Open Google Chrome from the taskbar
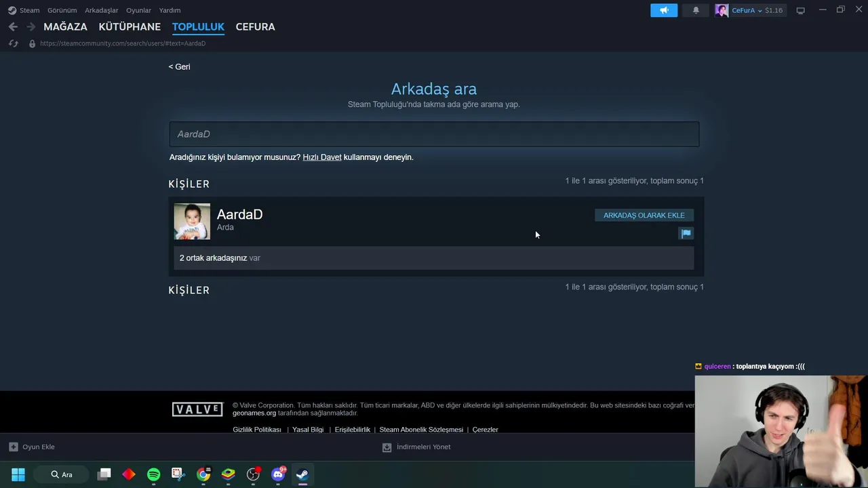868x488 pixels. 203,474
